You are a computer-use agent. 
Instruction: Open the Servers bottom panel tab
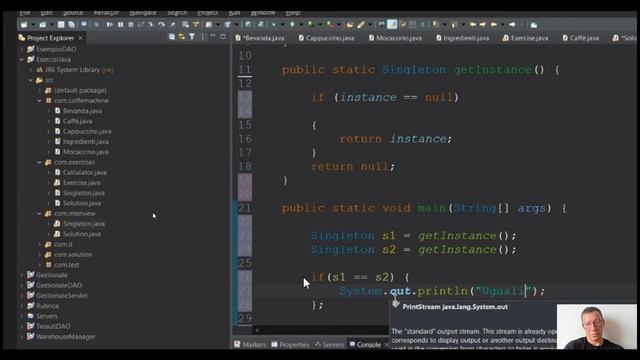click(329, 345)
